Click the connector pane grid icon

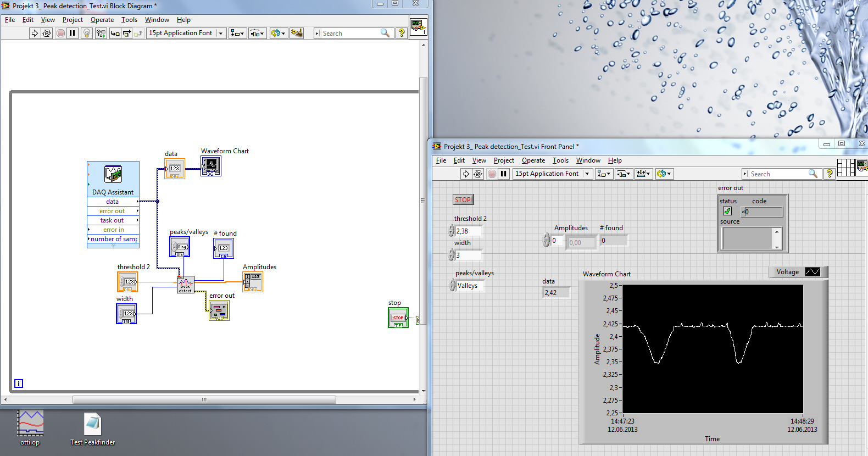846,168
